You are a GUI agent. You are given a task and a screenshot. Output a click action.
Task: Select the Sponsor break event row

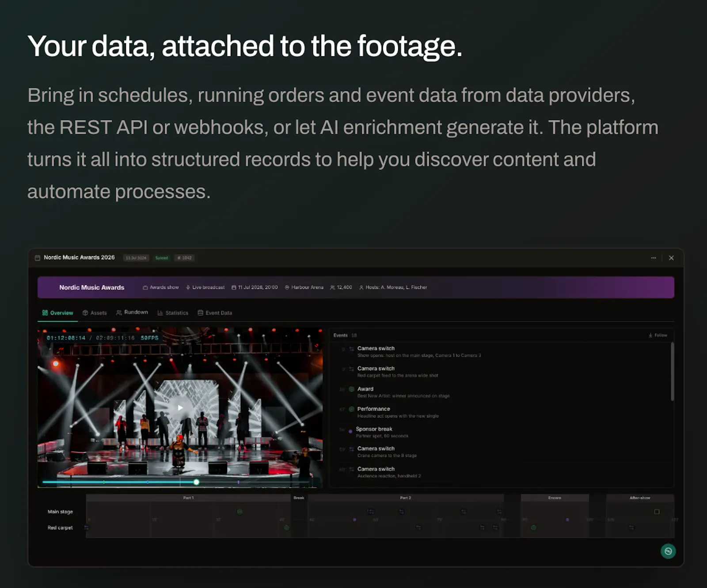(x=502, y=432)
